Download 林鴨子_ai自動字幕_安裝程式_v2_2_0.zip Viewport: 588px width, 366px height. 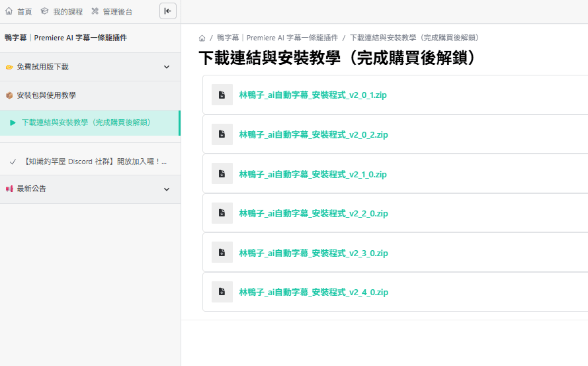(314, 213)
